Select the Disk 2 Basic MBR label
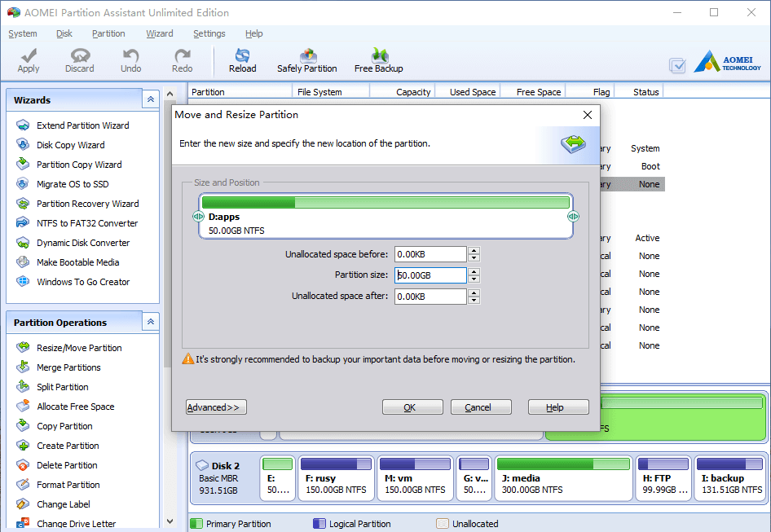Image resolution: width=771 pixels, height=532 pixels. pos(224,478)
